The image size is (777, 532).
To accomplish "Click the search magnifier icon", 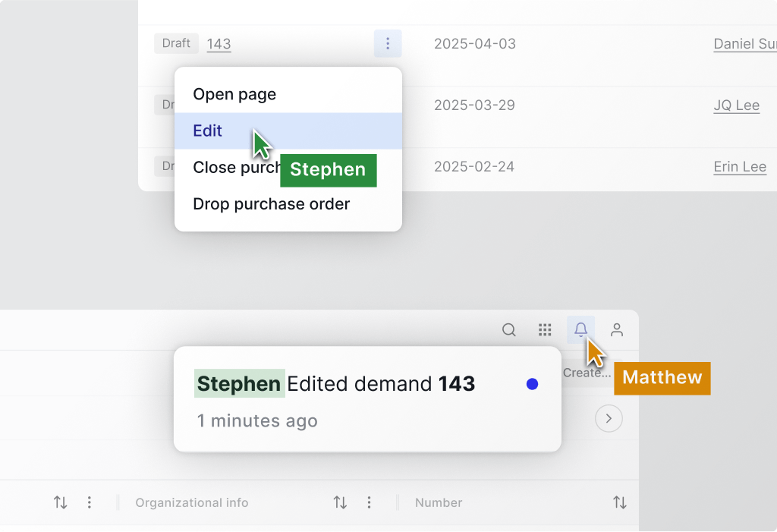I will point(509,329).
